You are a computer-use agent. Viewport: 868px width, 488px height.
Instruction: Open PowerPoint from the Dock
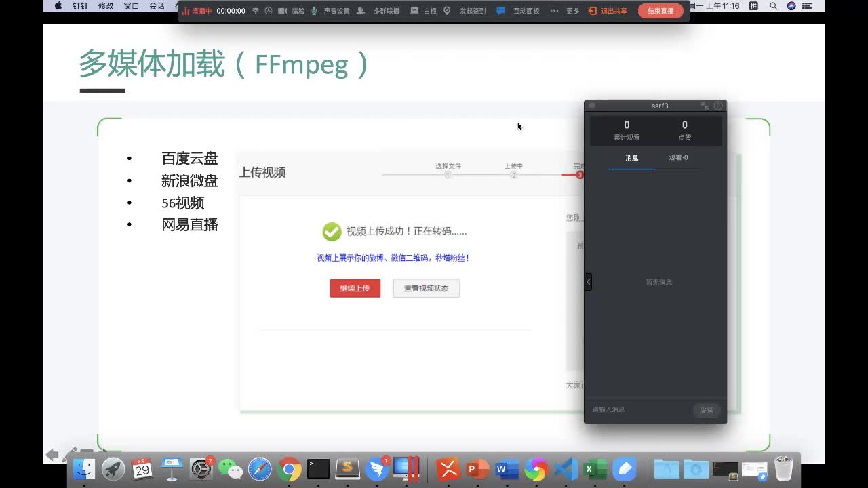coord(477,469)
